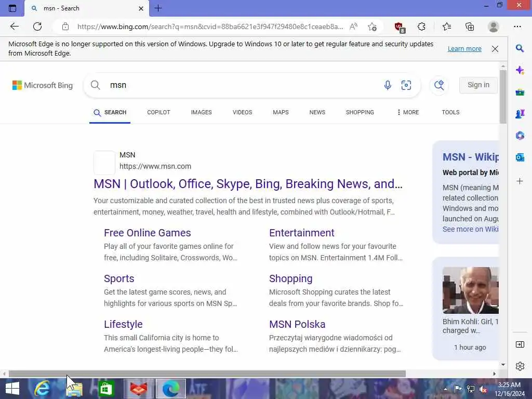
Task: Open the Collections icon
Action: tap(470, 26)
